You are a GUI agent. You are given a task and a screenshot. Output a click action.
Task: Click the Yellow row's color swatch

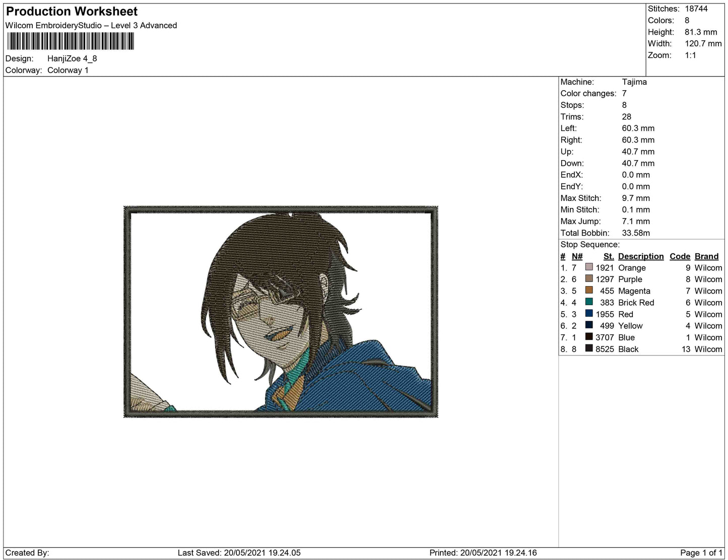click(588, 325)
